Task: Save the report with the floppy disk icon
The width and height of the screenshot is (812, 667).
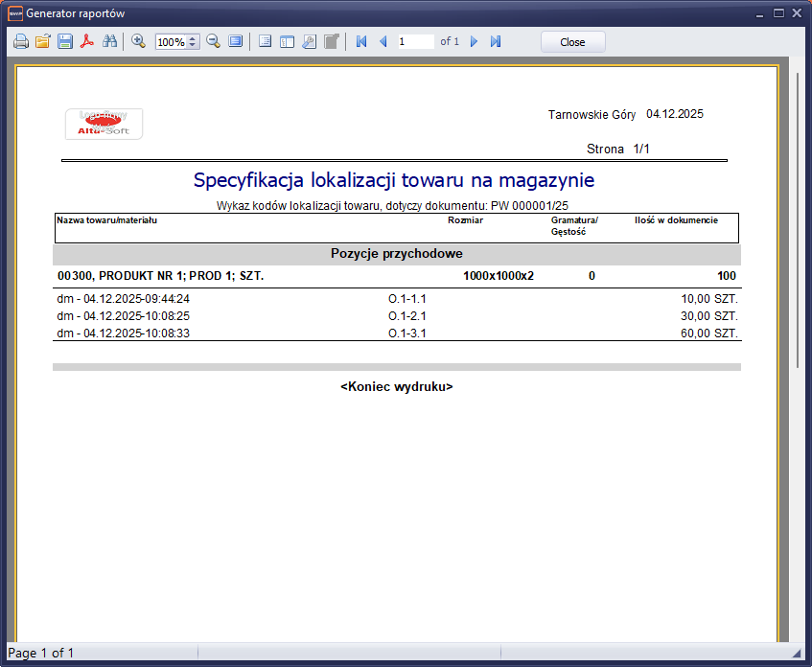Action: (x=65, y=42)
